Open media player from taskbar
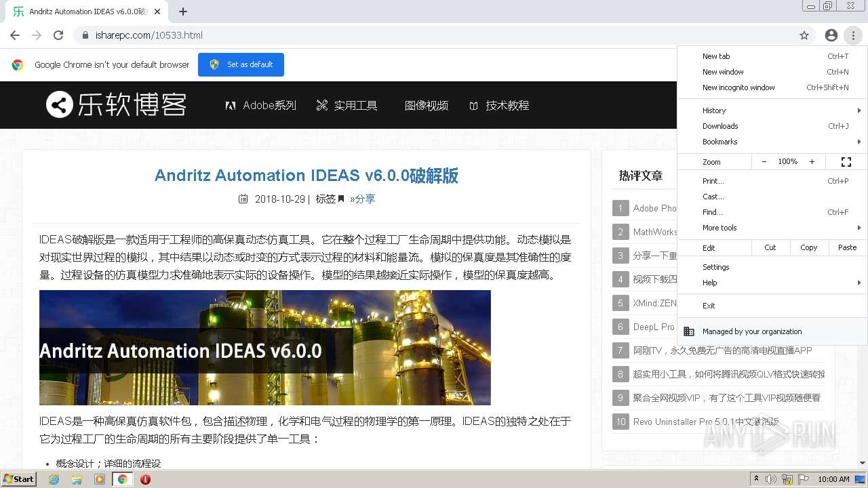This screenshot has width=868, height=488. [x=100, y=479]
